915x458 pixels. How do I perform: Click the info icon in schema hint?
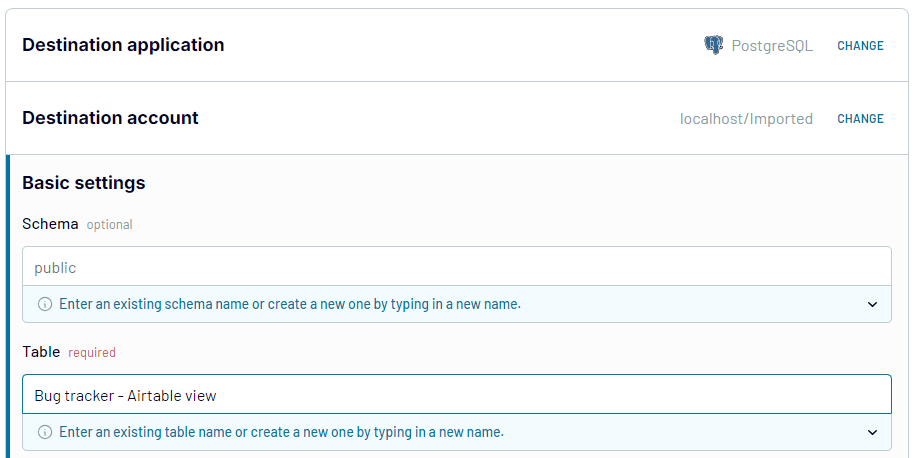coord(45,304)
